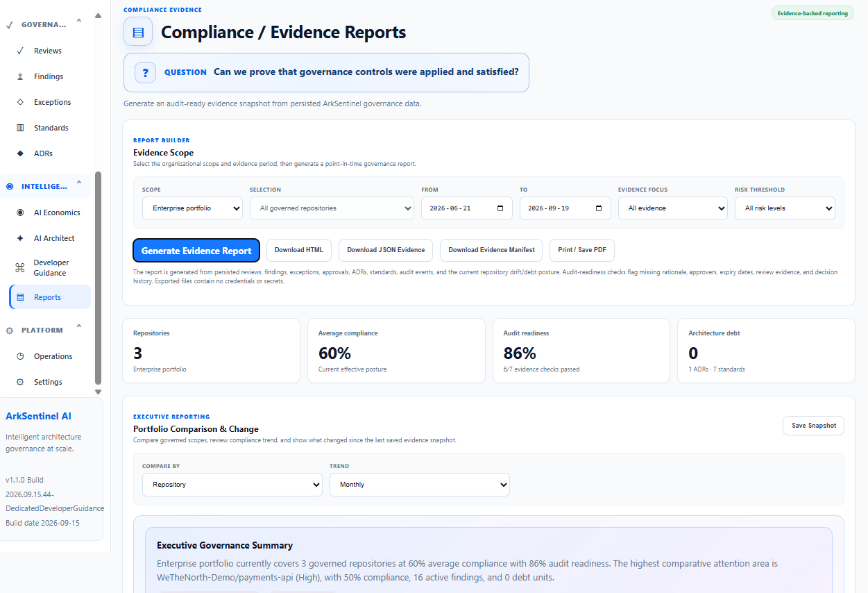Click the Save Snapshot button
The height and width of the screenshot is (593, 868).
813,426
